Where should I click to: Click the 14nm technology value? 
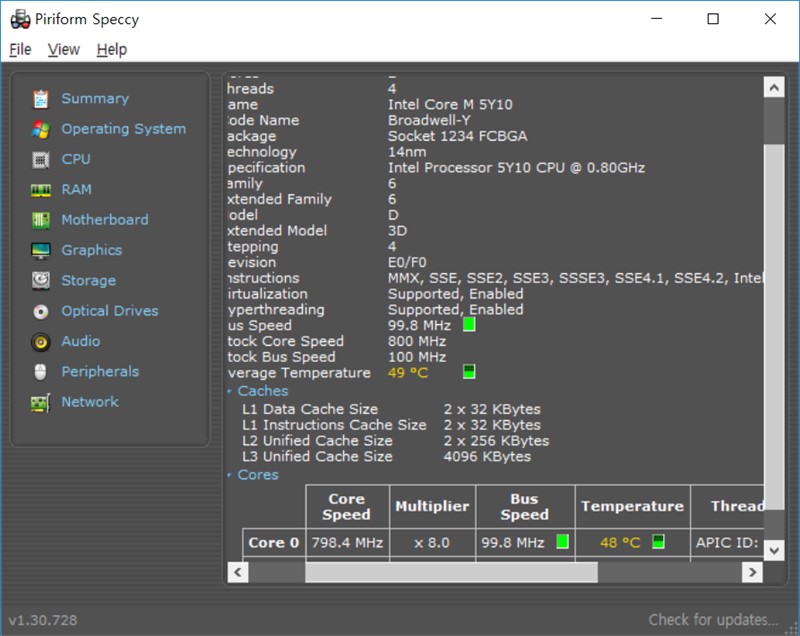click(407, 152)
